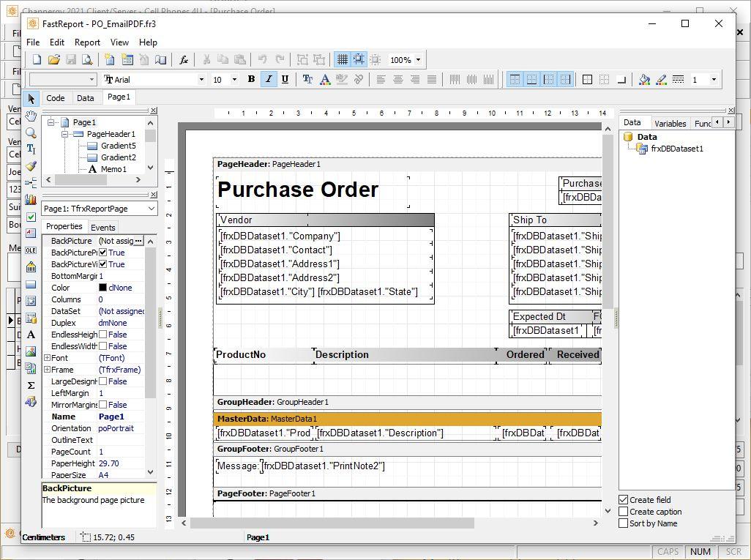The image size is (751, 560).
Task: Collapse the PageHeader1 tree node
Action: pos(64,134)
